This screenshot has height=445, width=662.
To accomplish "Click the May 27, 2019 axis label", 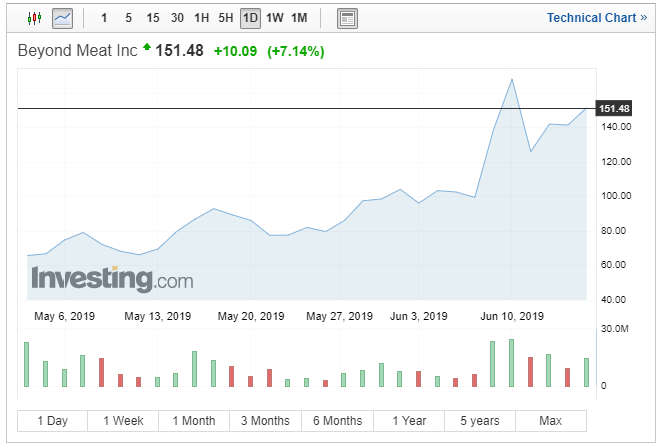I will coord(339,316).
